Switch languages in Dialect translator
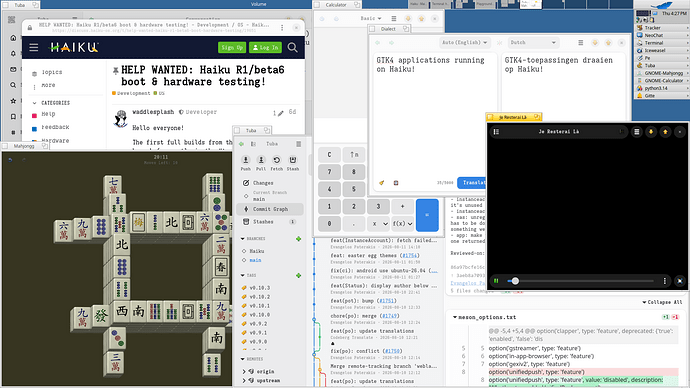 [499, 43]
